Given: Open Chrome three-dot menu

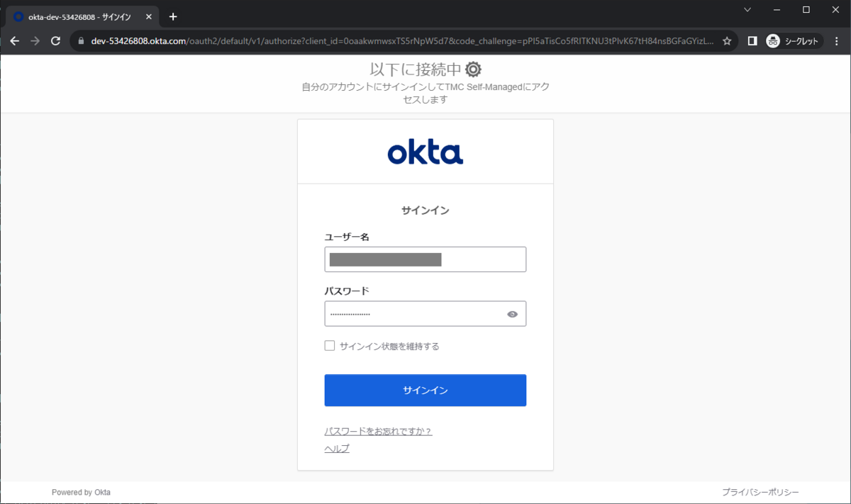Looking at the screenshot, I should 838,41.
